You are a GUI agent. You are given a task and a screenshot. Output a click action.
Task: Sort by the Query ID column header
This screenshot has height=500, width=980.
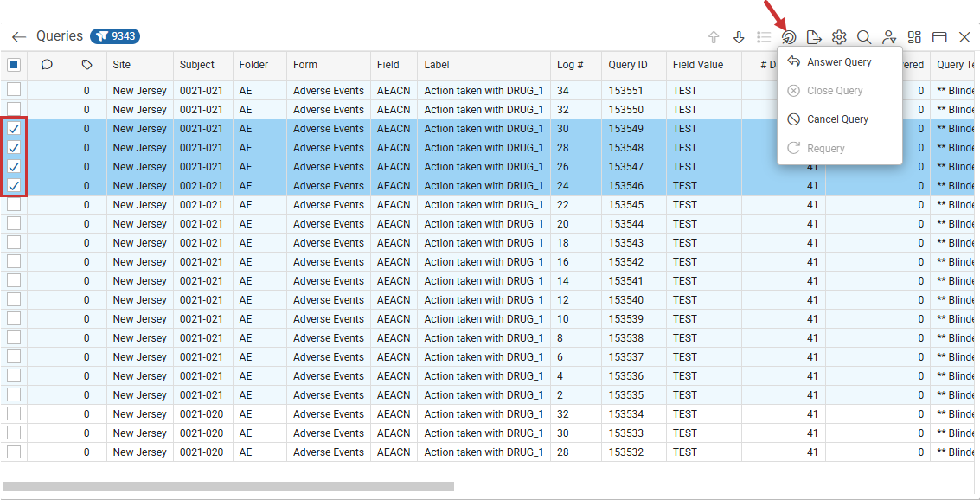[634, 65]
